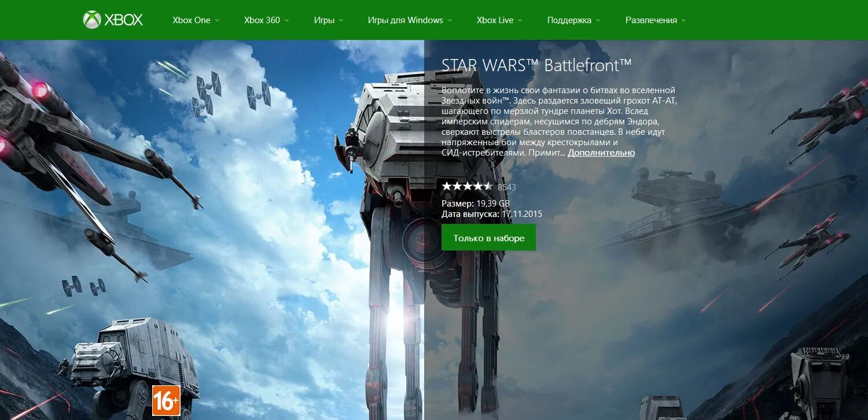Expand the chevron next to Xbox Live

[x=520, y=20]
